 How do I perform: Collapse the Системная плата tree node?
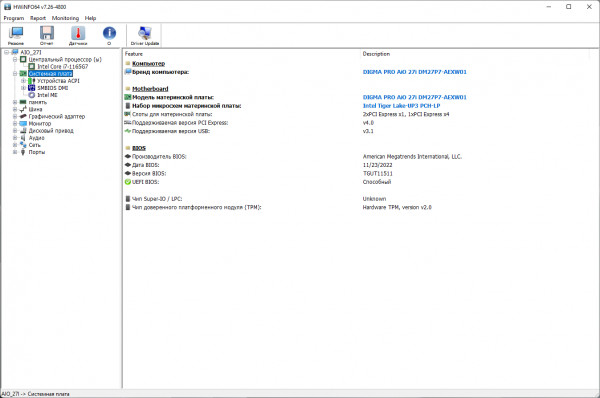pos(15,73)
